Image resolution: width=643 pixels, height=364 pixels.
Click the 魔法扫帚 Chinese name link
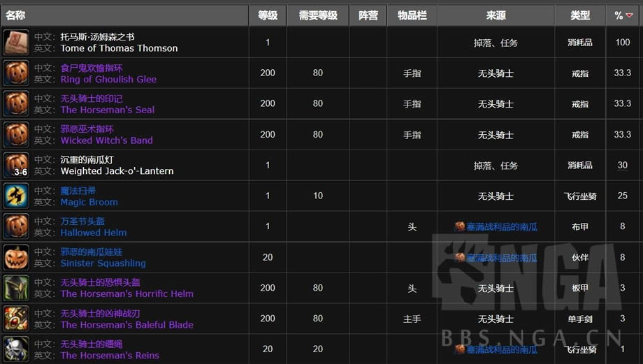(78, 191)
